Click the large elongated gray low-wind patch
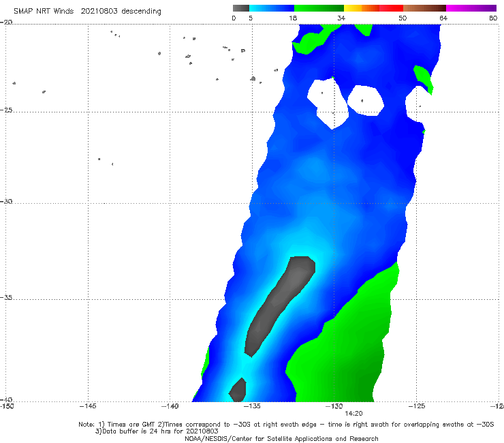 point(280,305)
